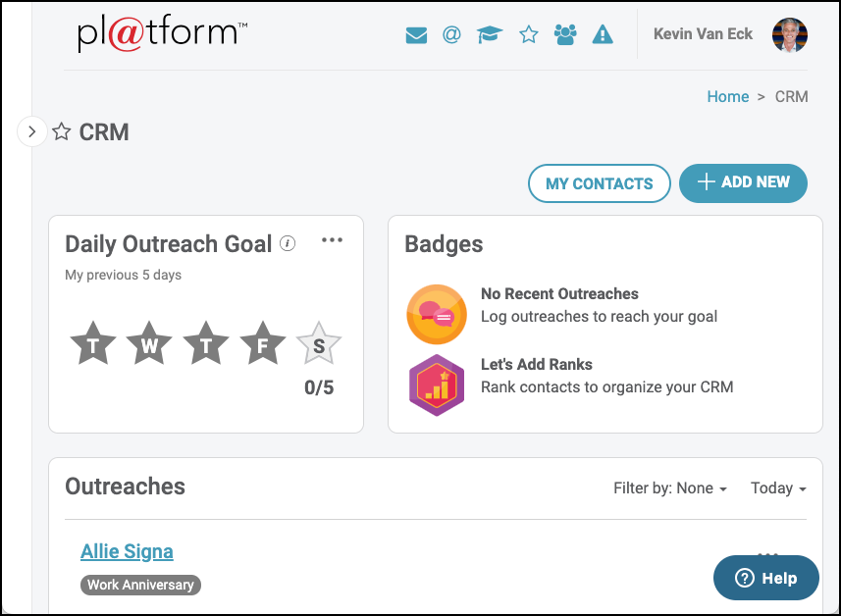This screenshot has height=616, width=841.
Task: Expand the collapsed sidebar with chevron
Action: click(32, 131)
